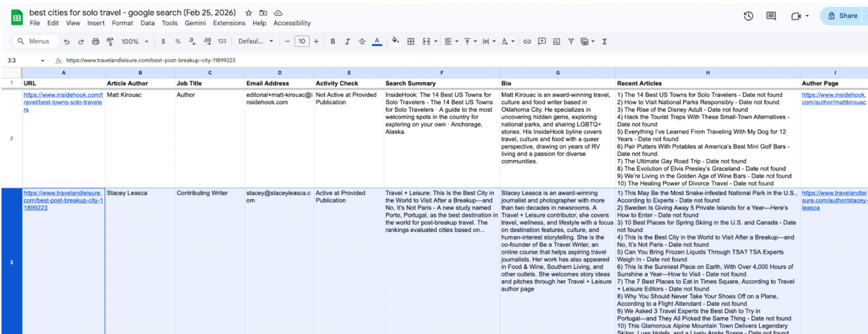This screenshot has height=334, width=868.
Task: Open the Accessibility menu
Action: coord(292,23)
